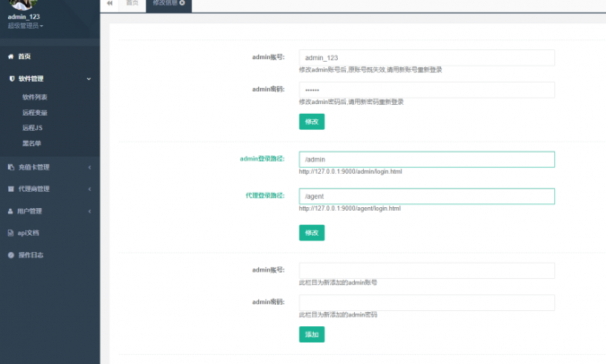The height and width of the screenshot is (364, 606).
Task: Focus the masked admin密码 field
Action: coord(427,90)
